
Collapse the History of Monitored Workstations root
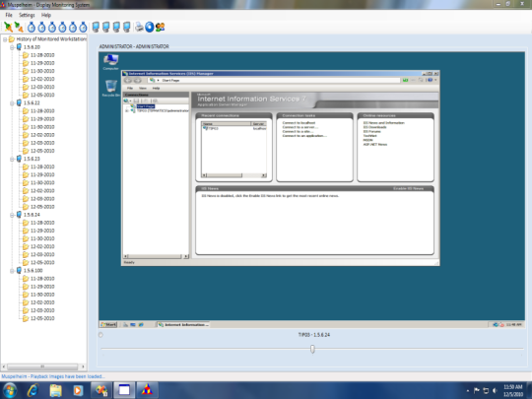pos(5,39)
